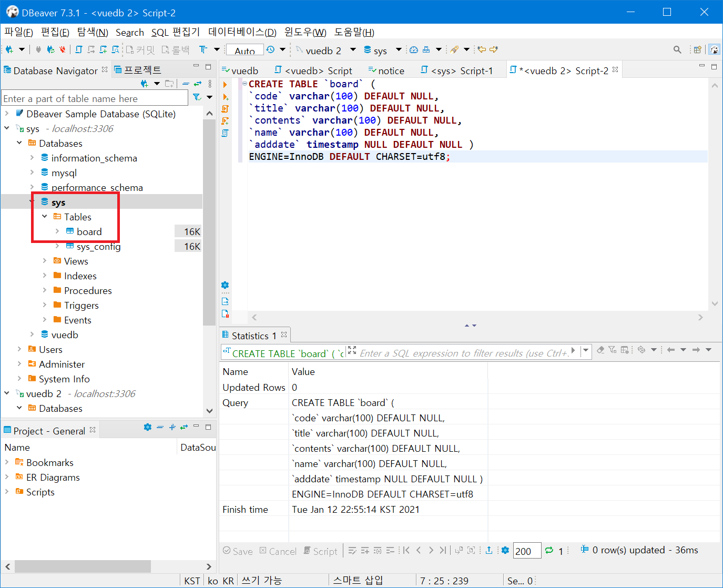Click the export results upload icon
This screenshot has height=588, width=723.
click(x=489, y=550)
